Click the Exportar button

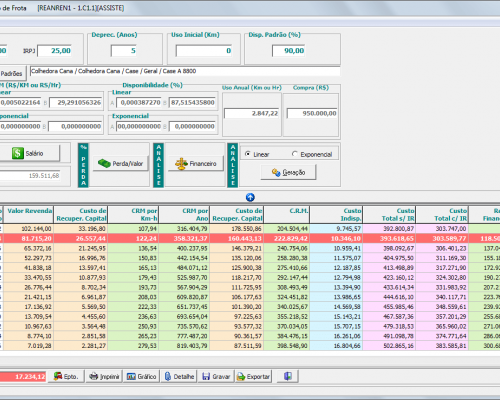pyautogui.click(x=253, y=376)
